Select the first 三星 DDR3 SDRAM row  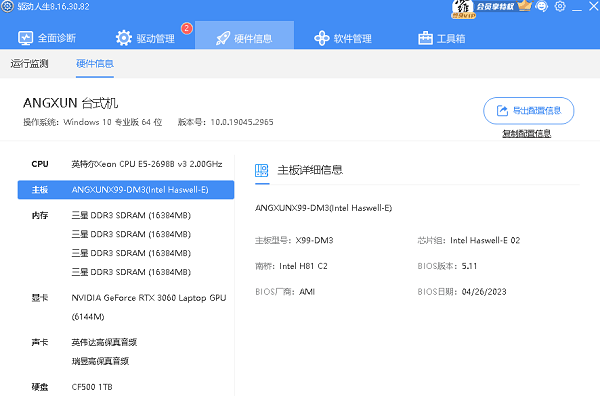tap(131, 215)
